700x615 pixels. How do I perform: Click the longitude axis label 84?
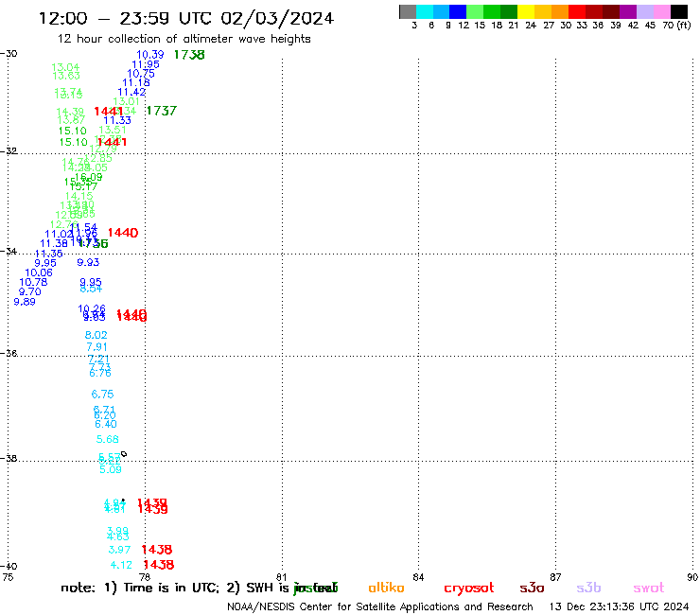[418, 577]
